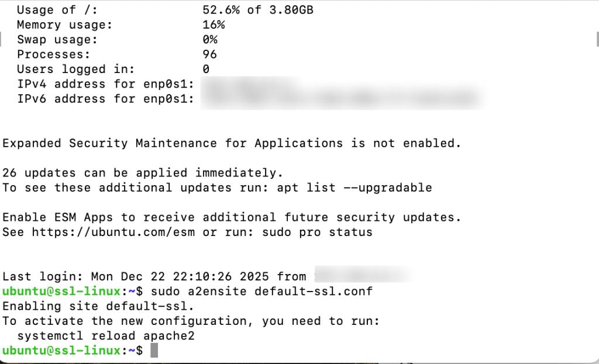
Task: Click the Processes count 96
Action: click(x=210, y=54)
